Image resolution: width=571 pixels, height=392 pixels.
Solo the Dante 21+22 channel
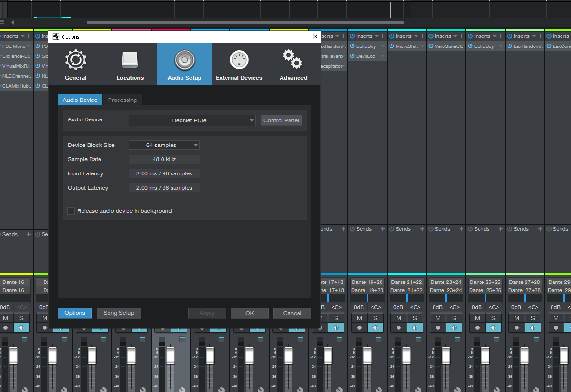coord(415,318)
